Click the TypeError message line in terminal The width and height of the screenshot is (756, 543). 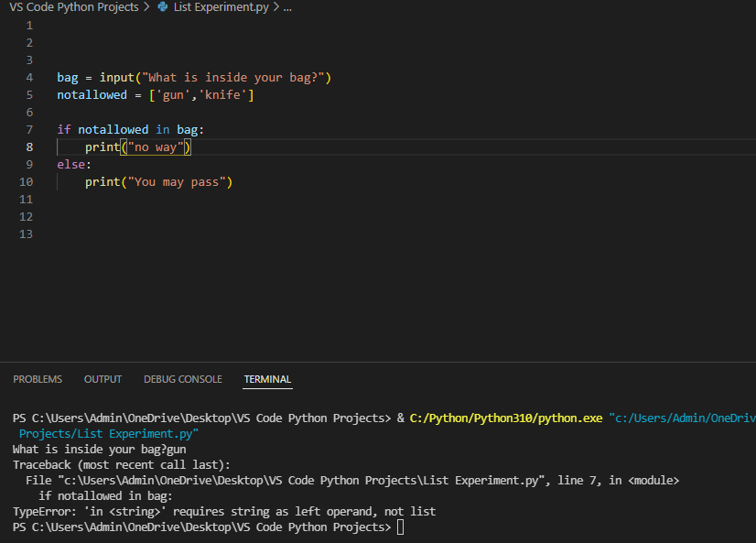224,511
